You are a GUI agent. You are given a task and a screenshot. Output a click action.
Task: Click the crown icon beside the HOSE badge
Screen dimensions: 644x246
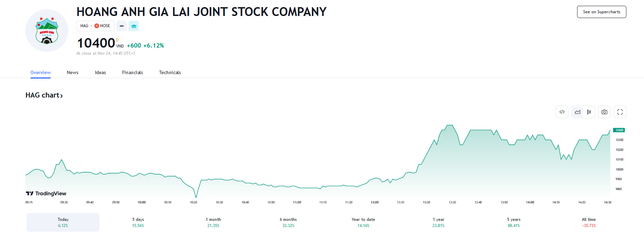point(134,26)
